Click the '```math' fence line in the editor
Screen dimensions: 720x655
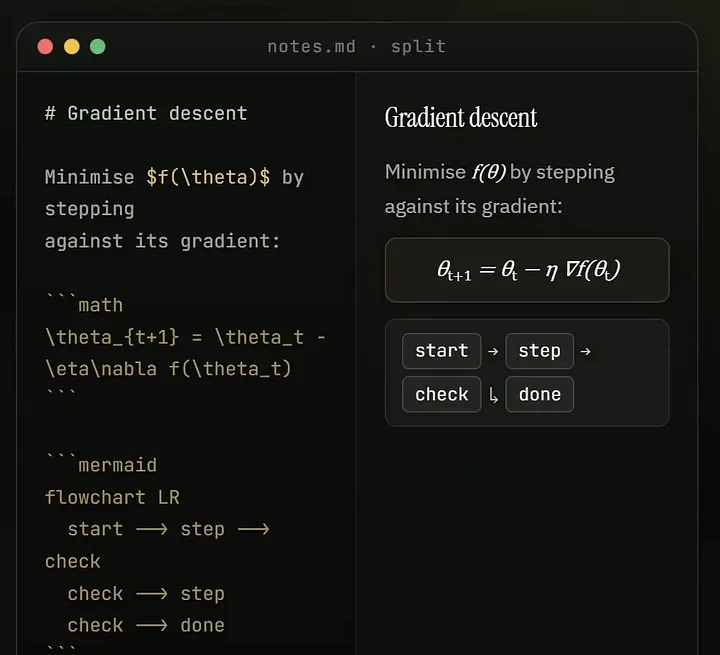(84, 303)
